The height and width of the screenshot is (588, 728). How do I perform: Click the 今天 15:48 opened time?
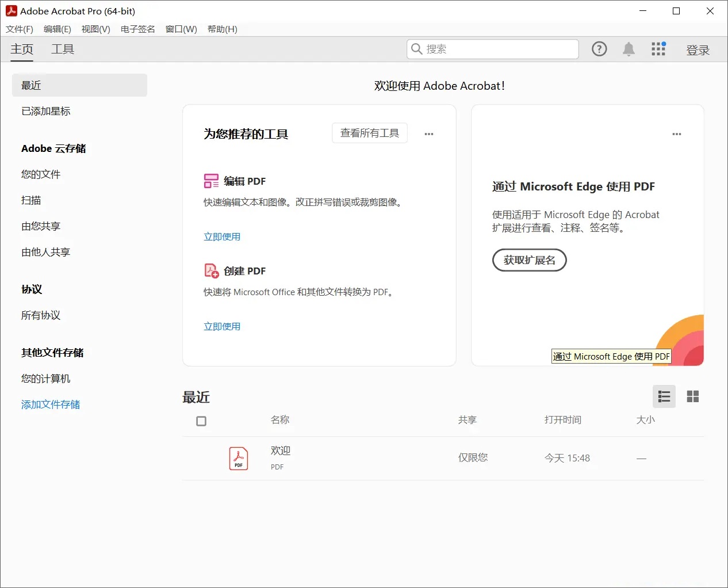(567, 458)
